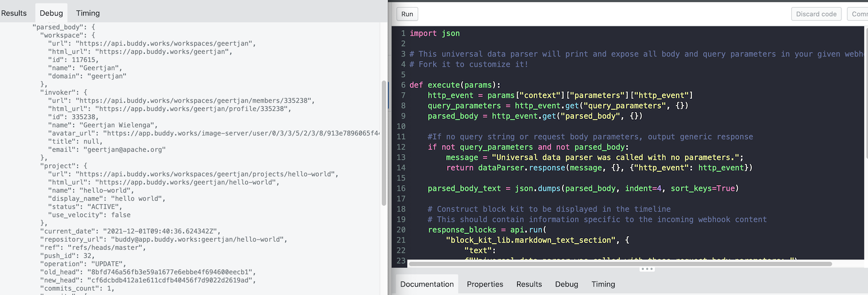Viewport: 868px width, 295px height.
Task: Click the 'if not query_parameters' code line
Action: 528,147
